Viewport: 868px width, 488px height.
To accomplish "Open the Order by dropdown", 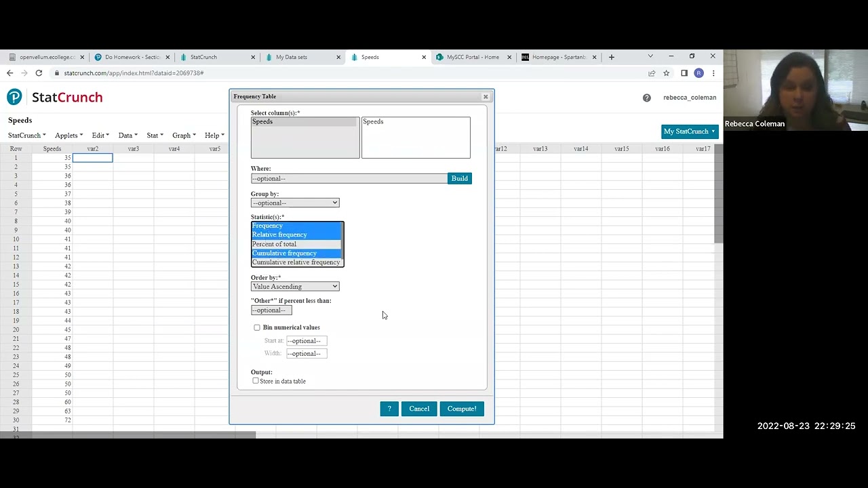I will coord(295,287).
